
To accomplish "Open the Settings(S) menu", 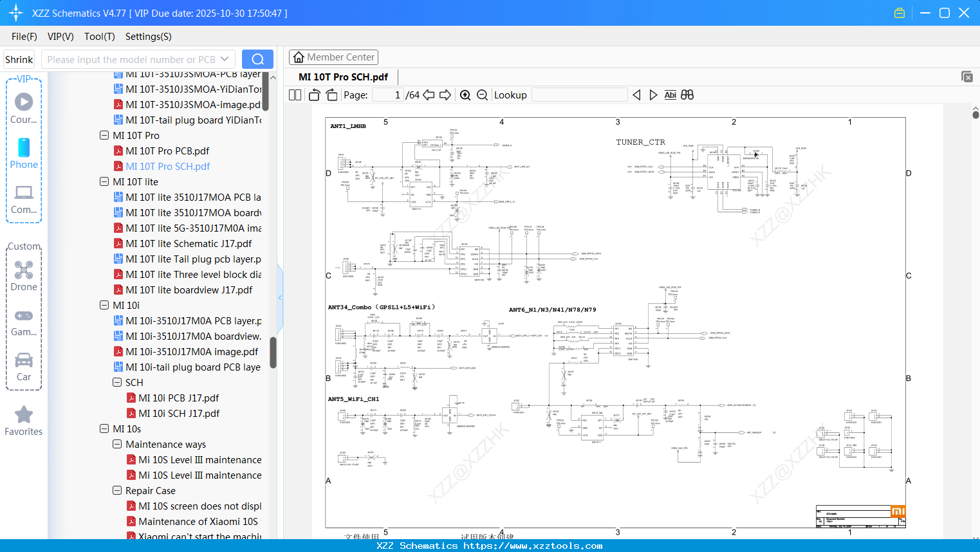I will click(x=149, y=37).
